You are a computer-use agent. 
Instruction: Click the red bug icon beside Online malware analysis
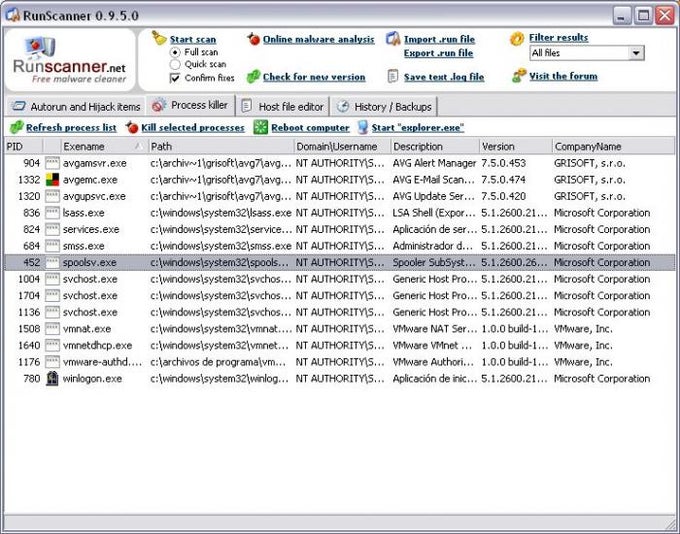[254, 39]
